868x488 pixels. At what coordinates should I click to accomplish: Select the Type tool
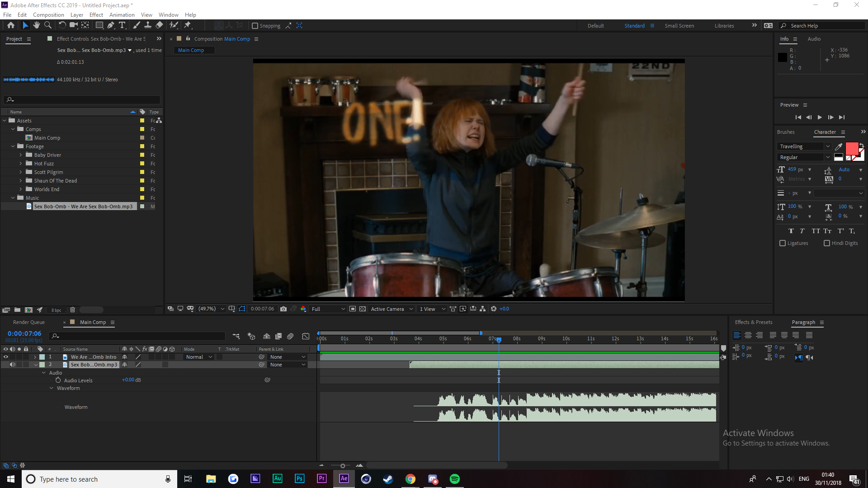(x=123, y=25)
